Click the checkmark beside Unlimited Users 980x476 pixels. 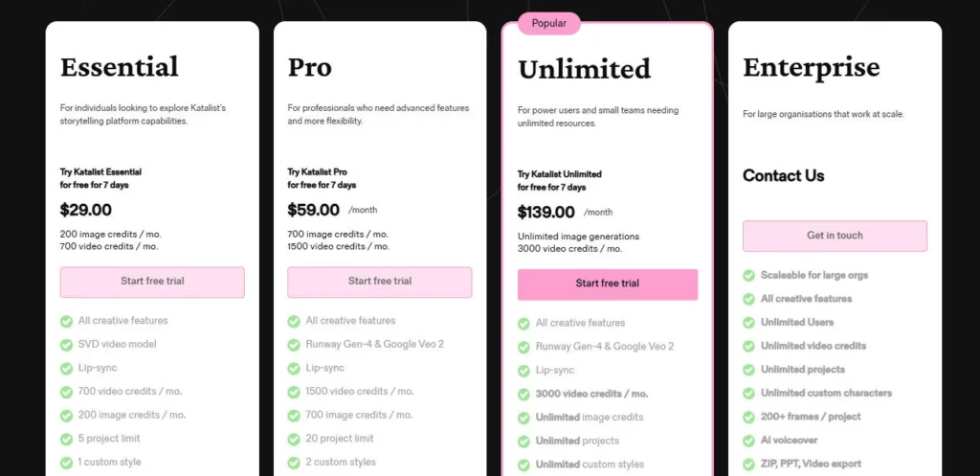pyautogui.click(x=748, y=323)
